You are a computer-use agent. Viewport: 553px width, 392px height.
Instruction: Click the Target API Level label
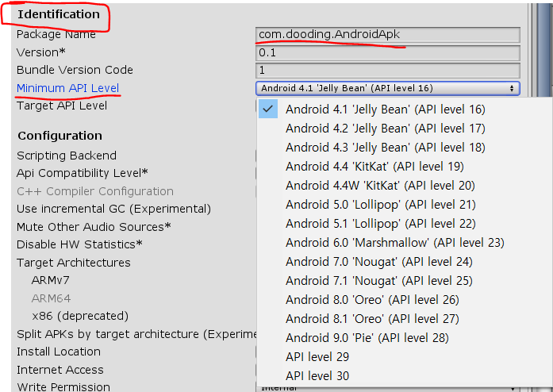pos(62,106)
